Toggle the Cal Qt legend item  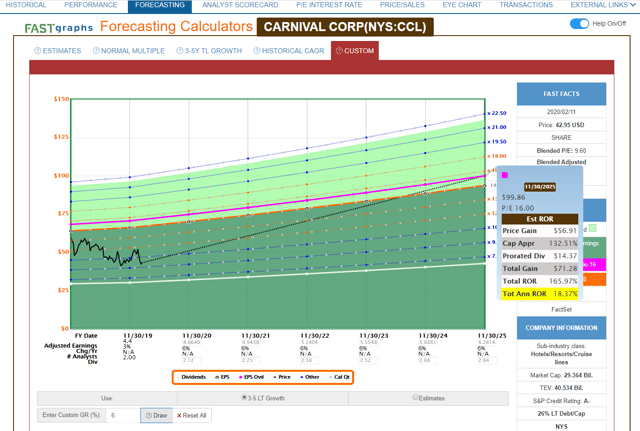[340, 377]
